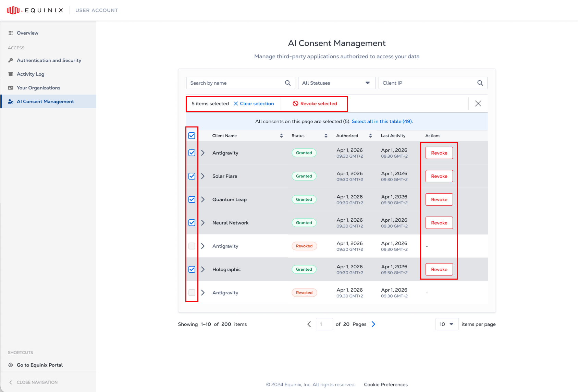This screenshot has height=392, width=578.
Task: Open Activity Log in sidebar
Action: pyautogui.click(x=30, y=74)
